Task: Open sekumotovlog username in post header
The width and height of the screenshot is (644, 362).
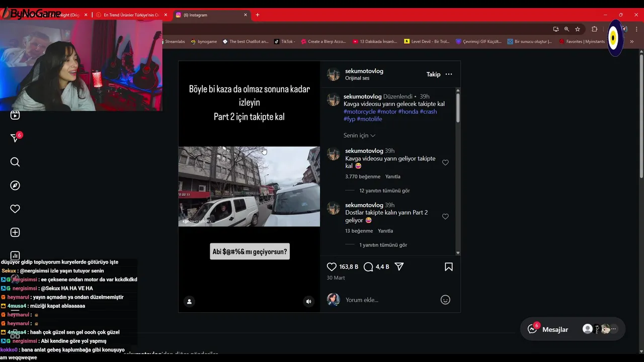Action: (x=364, y=71)
